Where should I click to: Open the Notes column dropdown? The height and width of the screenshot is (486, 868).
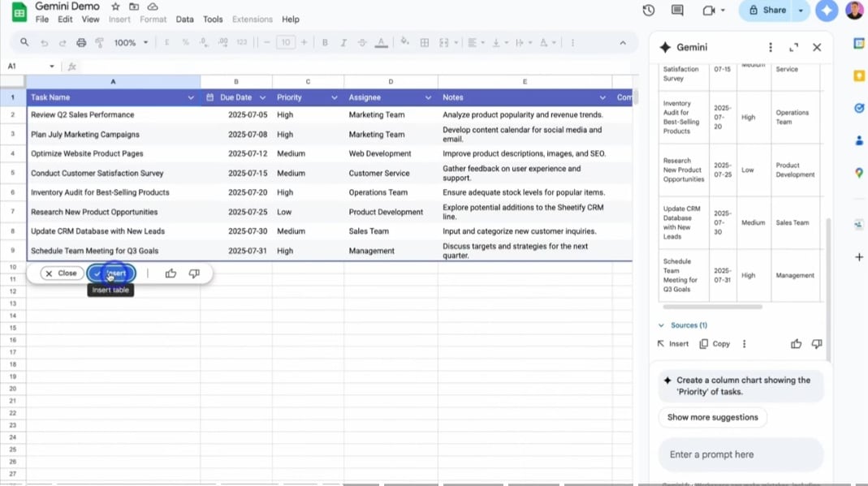pos(602,97)
